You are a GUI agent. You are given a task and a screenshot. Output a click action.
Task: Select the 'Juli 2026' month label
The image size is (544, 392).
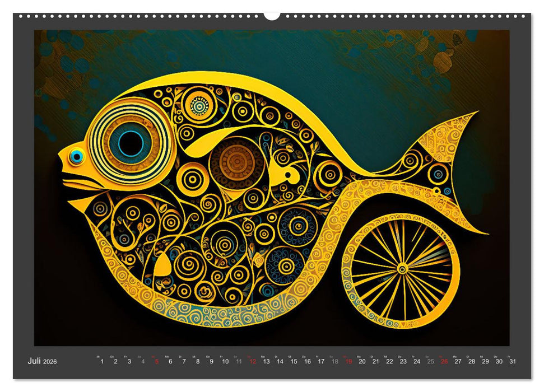pos(42,362)
